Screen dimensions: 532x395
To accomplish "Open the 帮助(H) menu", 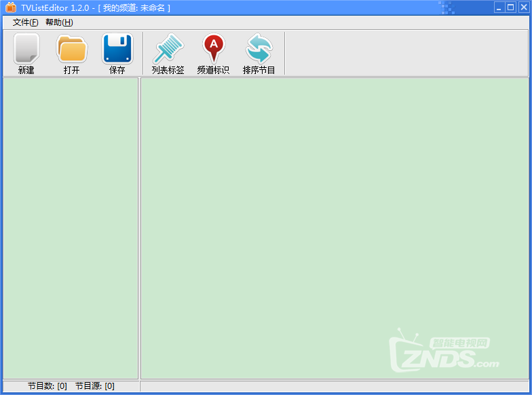I will click(x=60, y=22).
